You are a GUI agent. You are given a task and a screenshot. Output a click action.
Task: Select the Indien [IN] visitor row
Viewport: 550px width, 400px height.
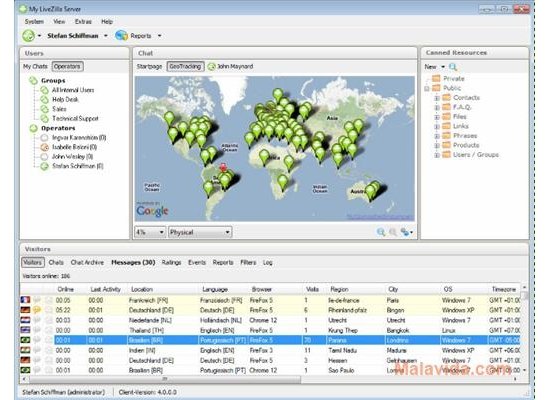pyautogui.click(x=270, y=351)
